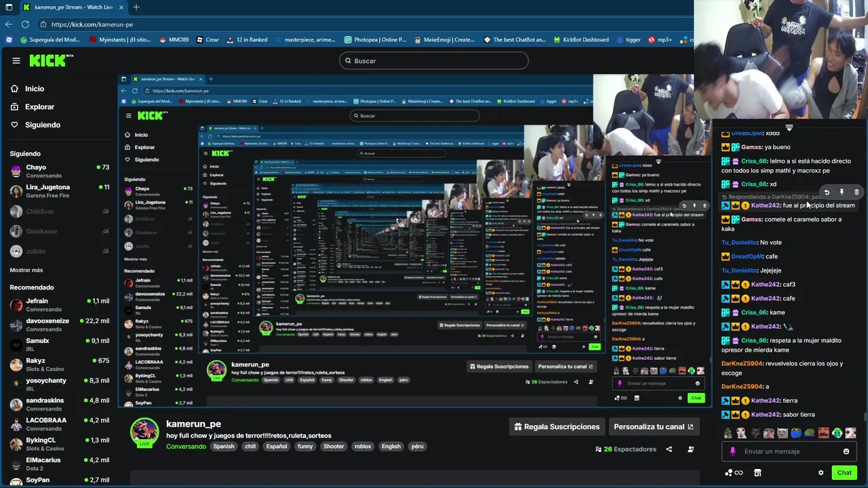Open the emoji picker in message box

(846, 451)
